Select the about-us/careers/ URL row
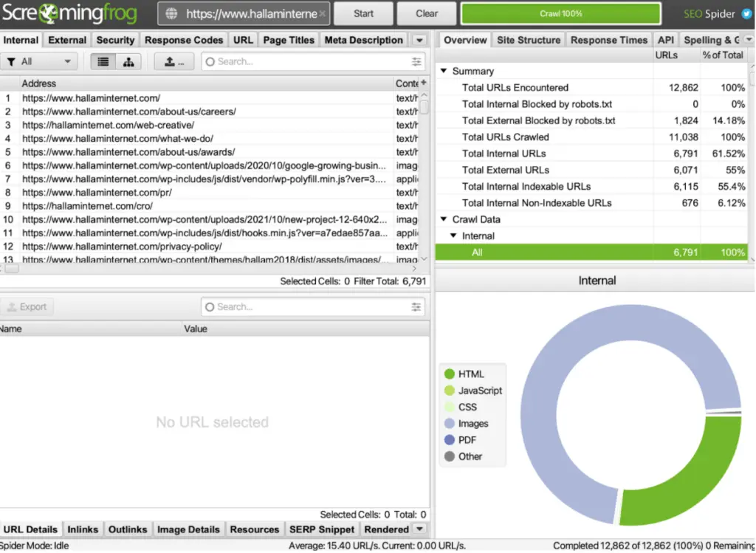 pyautogui.click(x=209, y=111)
